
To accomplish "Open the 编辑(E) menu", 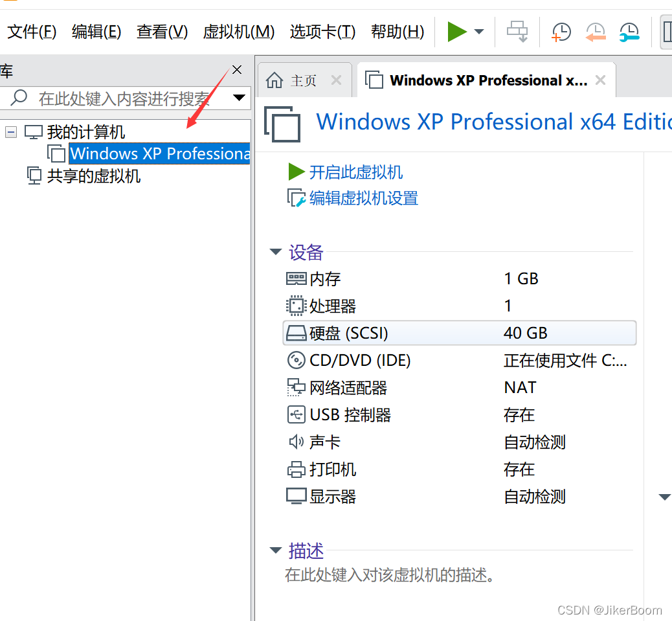I will (x=96, y=32).
